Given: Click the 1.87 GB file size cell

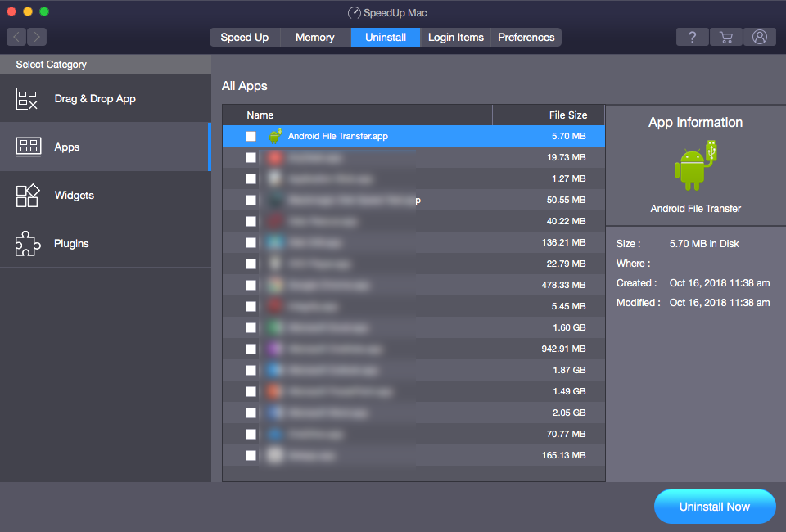Looking at the screenshot, I should [569, 370].
